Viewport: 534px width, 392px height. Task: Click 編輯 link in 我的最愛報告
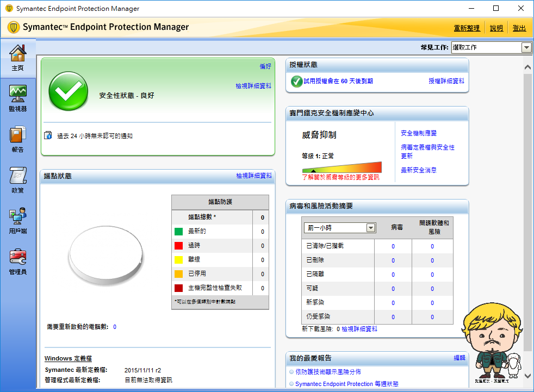click(460, 358)
